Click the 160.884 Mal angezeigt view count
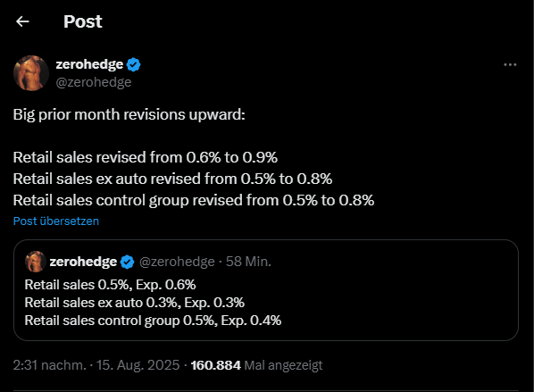Image resolution: width=534 pixels, height=392 pixels. point(256,365)
